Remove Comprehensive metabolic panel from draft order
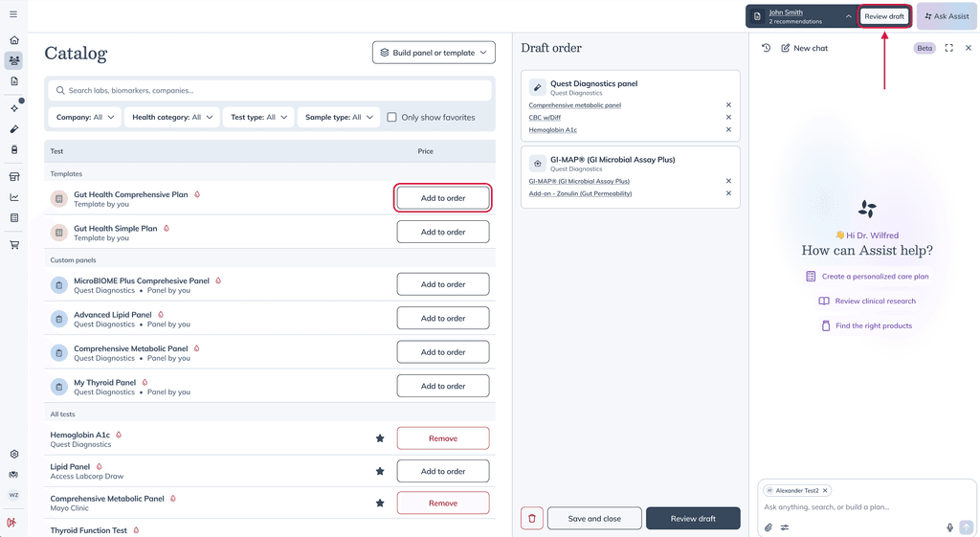 click(x=728, y=105)
